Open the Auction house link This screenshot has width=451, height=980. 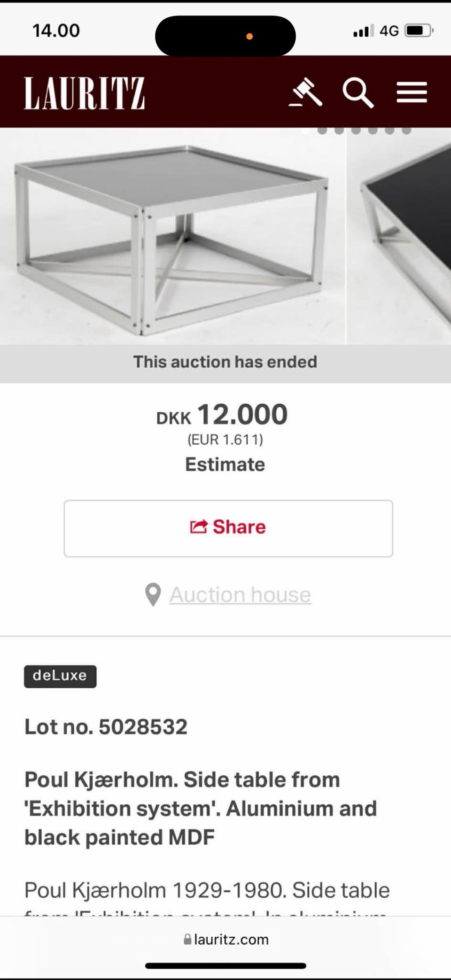240,594
